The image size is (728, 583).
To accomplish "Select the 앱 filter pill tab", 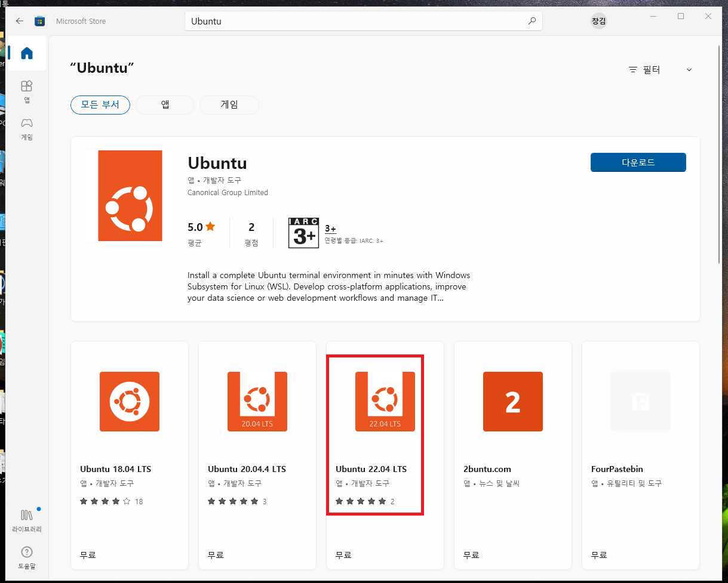I will (165, 104).
